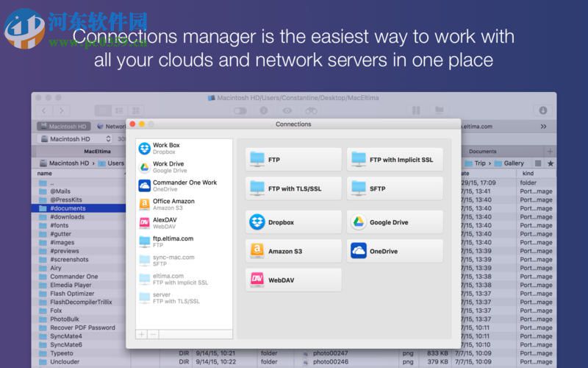Click the archive icon in toolbar
The height and width of the screenshot is (368, 588).
coord(416,110)
